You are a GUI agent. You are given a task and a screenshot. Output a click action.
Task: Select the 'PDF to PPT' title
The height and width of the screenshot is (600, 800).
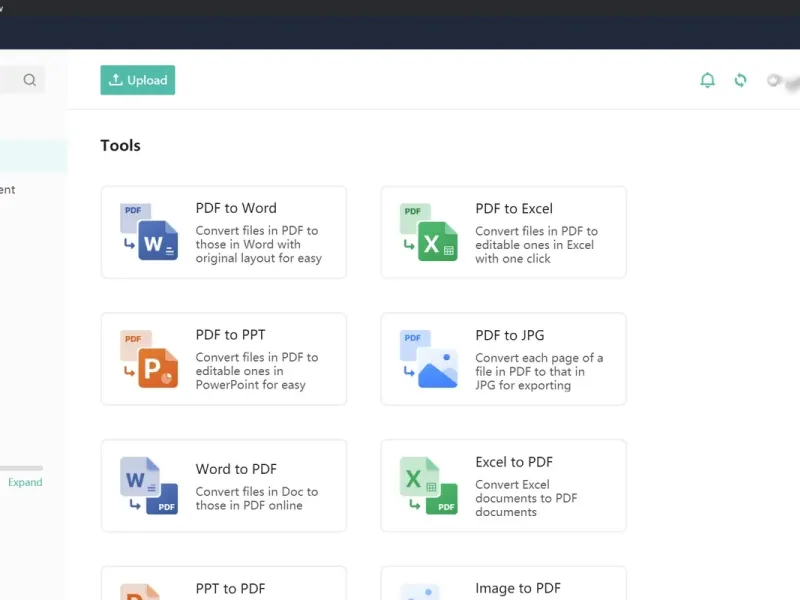pos(231,335)
